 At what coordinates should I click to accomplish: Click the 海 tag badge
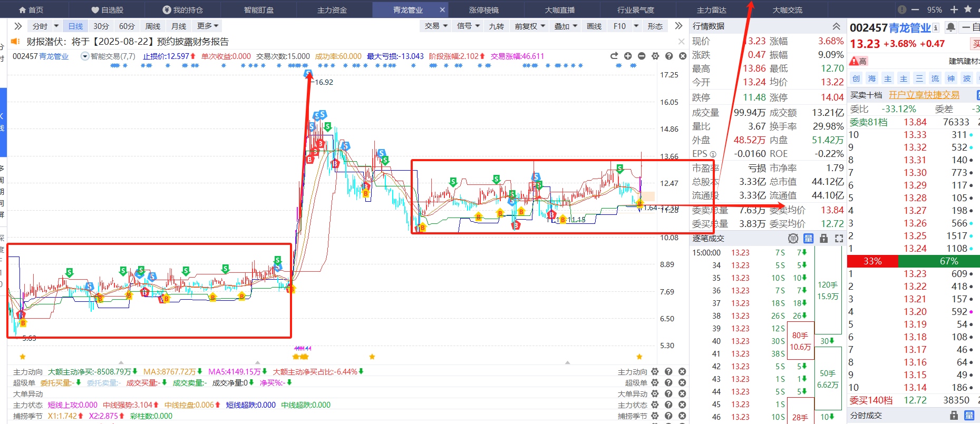pos(872,78)
